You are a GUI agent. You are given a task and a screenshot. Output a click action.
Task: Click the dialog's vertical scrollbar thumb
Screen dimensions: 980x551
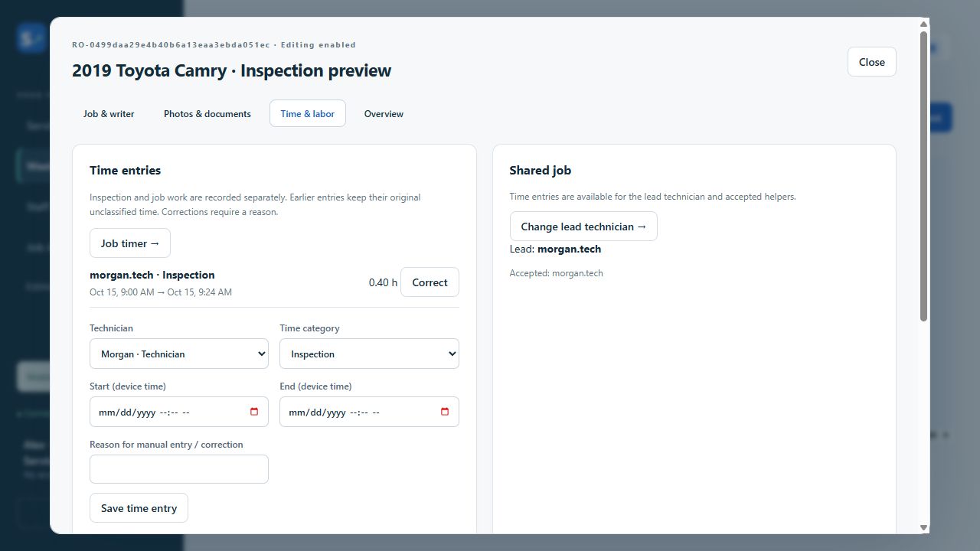[x=923, y=176]
